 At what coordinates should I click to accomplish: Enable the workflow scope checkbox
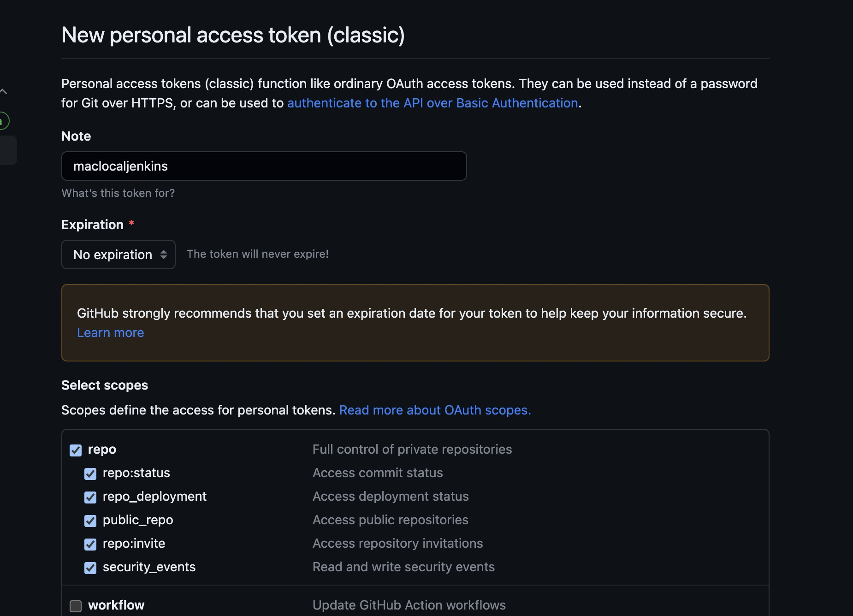point(76,606)
